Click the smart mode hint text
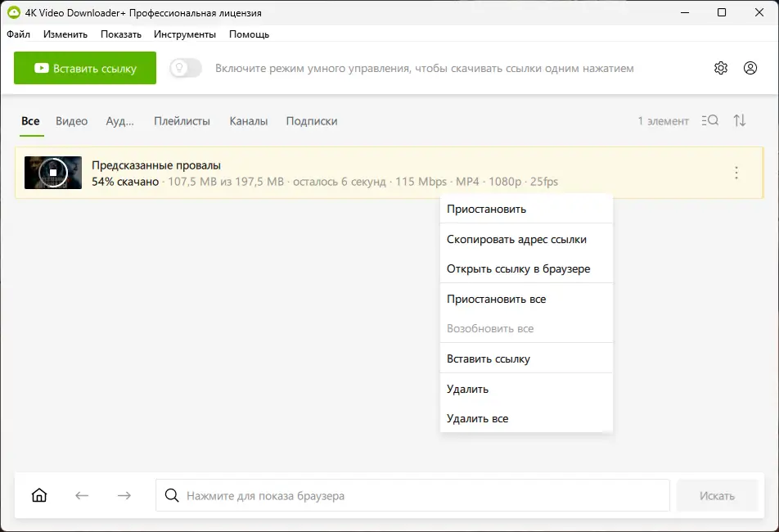 424,69
